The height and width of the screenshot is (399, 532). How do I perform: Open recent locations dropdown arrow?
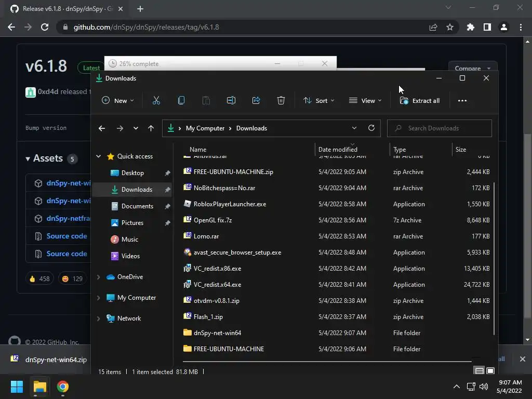[136, 128]
